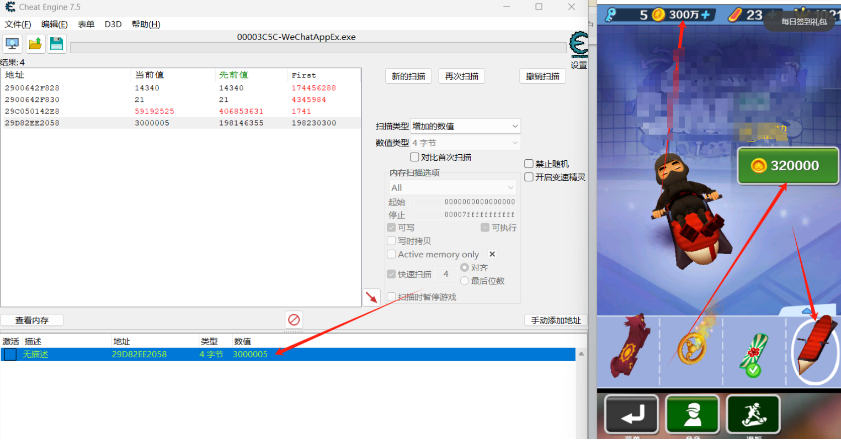Open the daily sign-in gift pack banner
The width and height of the screenshot is (841, 440).
tap(803, 21)
